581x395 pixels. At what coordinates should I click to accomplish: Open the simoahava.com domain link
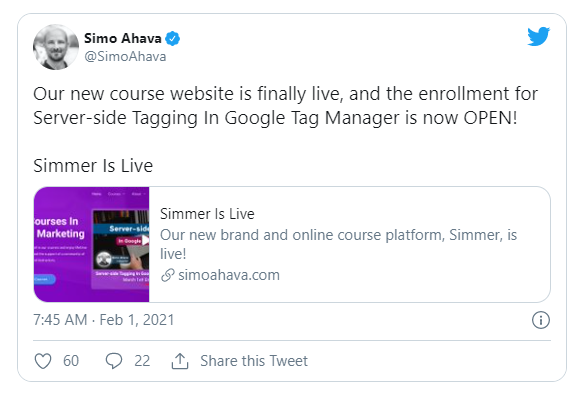pyautogui.click(x=229, y=275)
